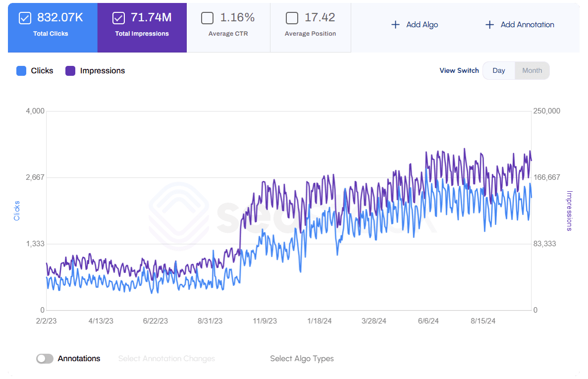Click the 1/18/24 x-axis date
The height and width of the screenshot is (379, 588).
coord(320,321)
